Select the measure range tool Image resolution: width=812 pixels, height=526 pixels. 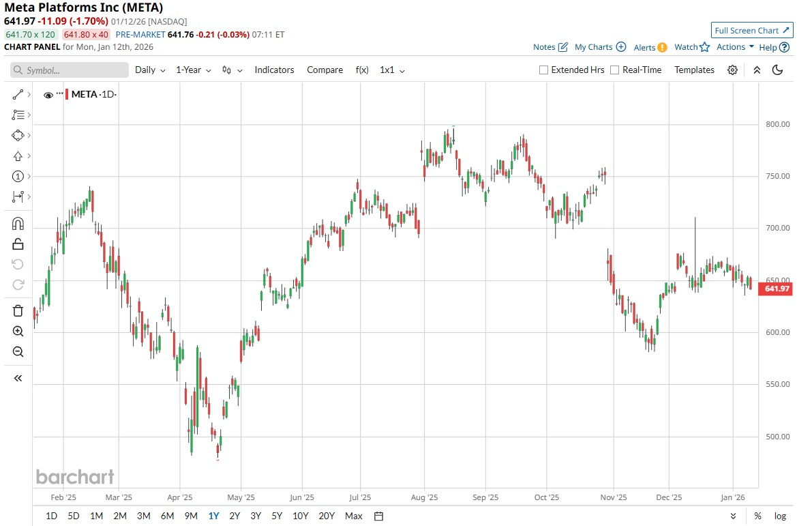18,197
